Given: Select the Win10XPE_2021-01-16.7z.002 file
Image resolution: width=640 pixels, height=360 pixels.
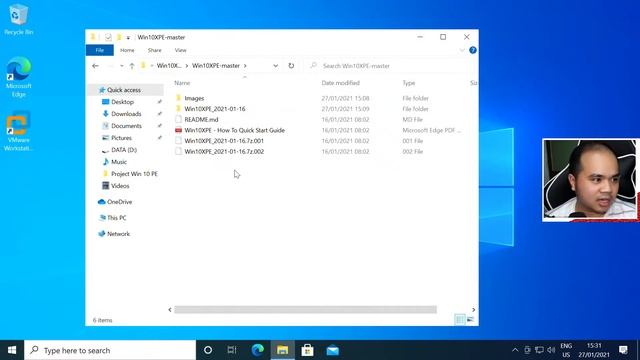Looking at the screenshot, I should (x=224, y=151).
